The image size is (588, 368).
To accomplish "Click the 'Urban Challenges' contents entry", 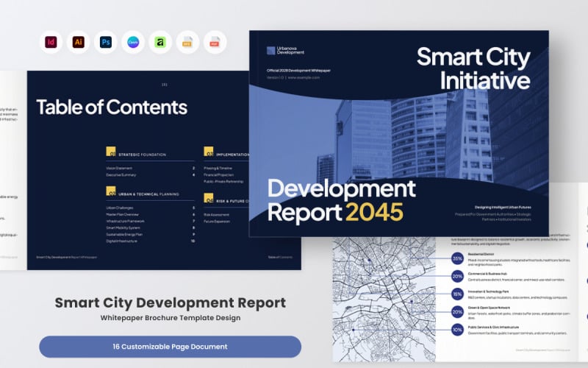I will tap(120, 208).
